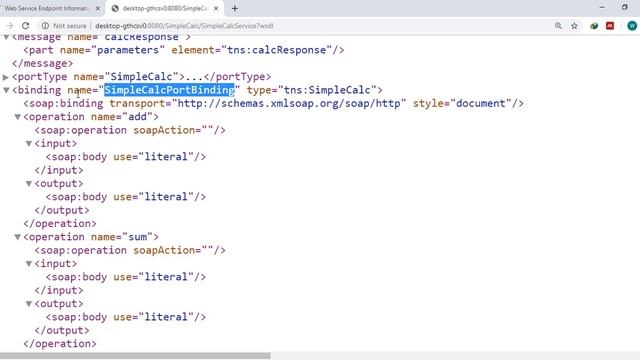Open the green extension icon
Viewport: 640px width, 360px height.
594,26
